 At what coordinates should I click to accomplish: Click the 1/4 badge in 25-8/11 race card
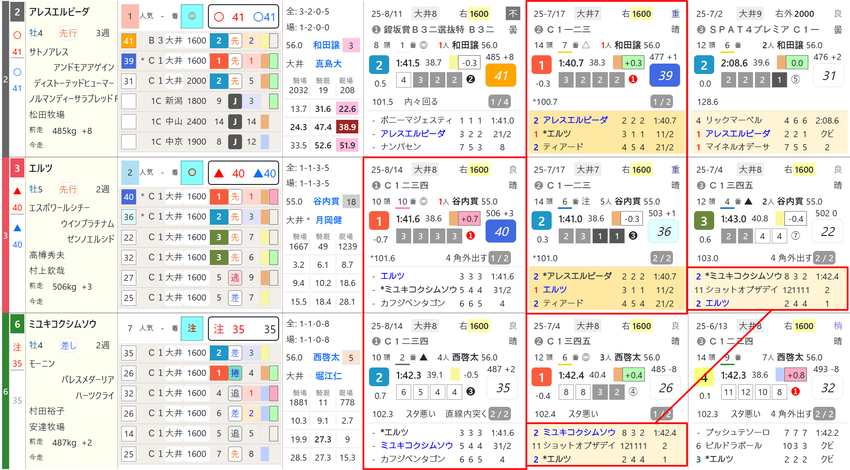pos(499,102)
